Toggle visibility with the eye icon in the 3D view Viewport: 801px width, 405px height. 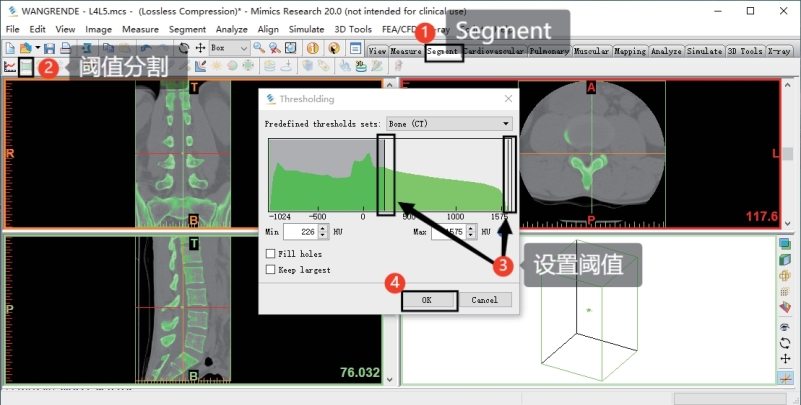785,327
